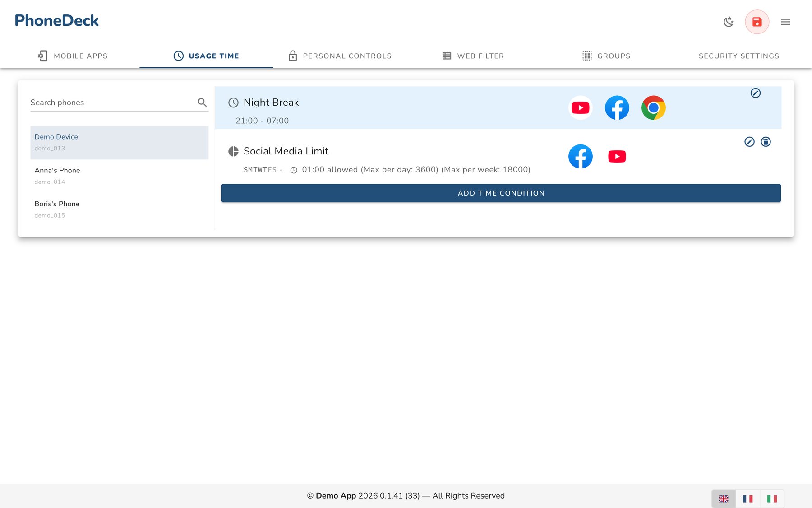Select Anna's Phone in the list
This screenshot has height=508, width=812.
point(120,176)
